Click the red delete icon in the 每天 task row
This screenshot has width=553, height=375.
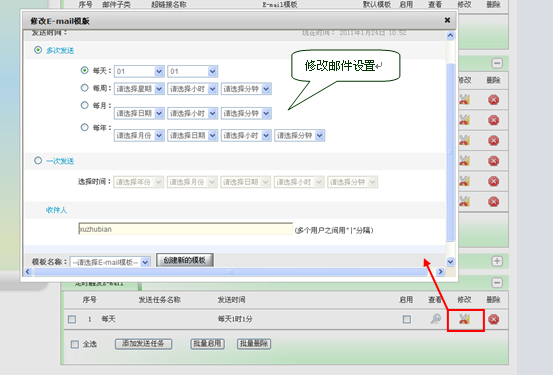493,320
